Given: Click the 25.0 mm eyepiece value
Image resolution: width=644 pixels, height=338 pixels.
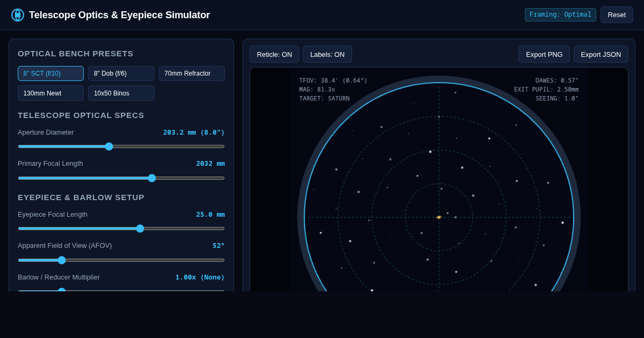Looking at the screenshot, I should 210,215.
